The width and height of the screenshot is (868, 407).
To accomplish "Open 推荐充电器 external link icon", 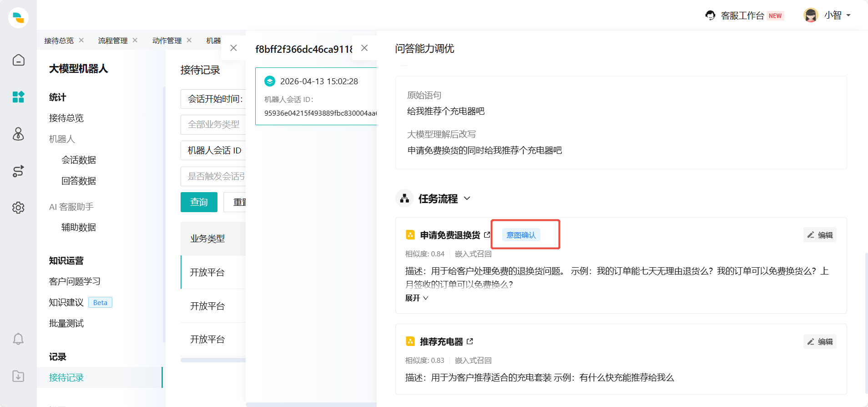I will click(470, 341).
